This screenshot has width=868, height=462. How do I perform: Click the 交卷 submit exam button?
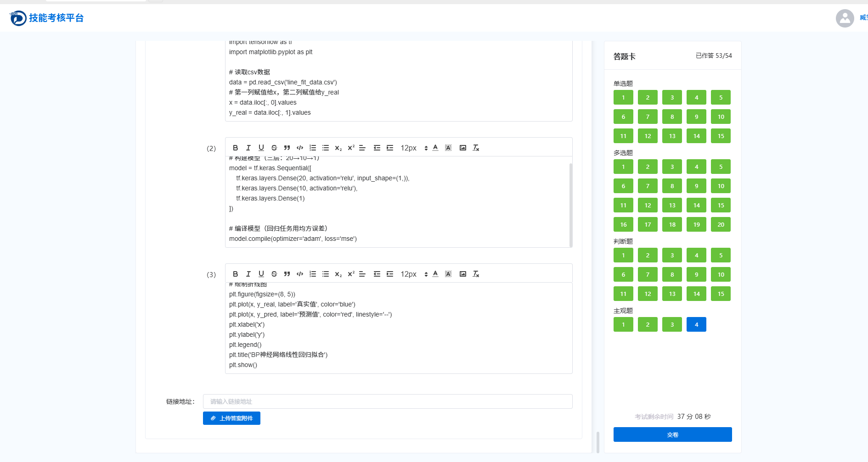coord(672,434)
